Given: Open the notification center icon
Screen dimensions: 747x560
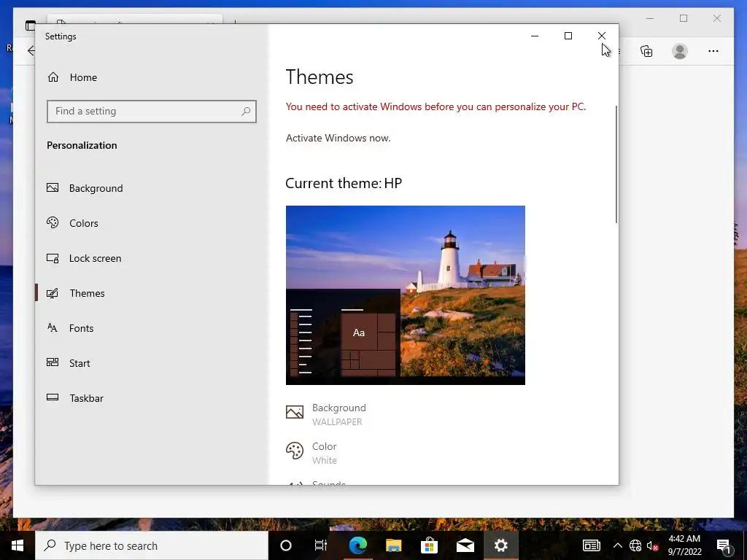Looking at the screenshot, I should 724,545.
